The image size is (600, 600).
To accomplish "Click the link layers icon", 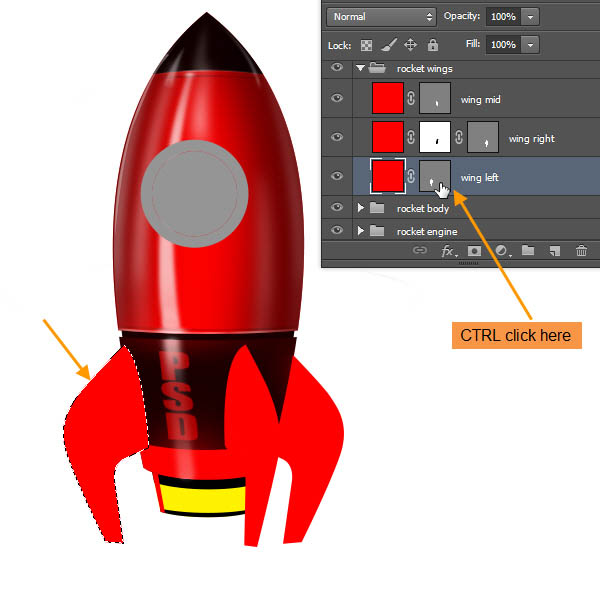I will point(420,251).
